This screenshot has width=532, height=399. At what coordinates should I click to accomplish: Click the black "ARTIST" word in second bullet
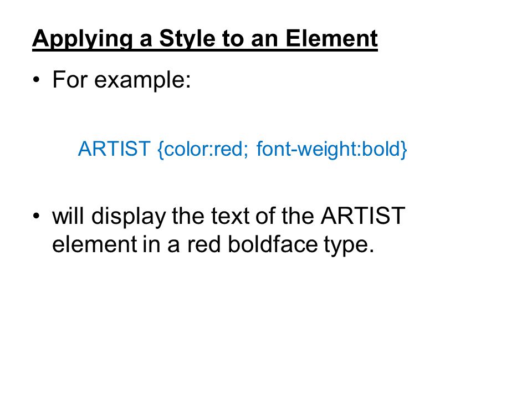click(363, 216)
